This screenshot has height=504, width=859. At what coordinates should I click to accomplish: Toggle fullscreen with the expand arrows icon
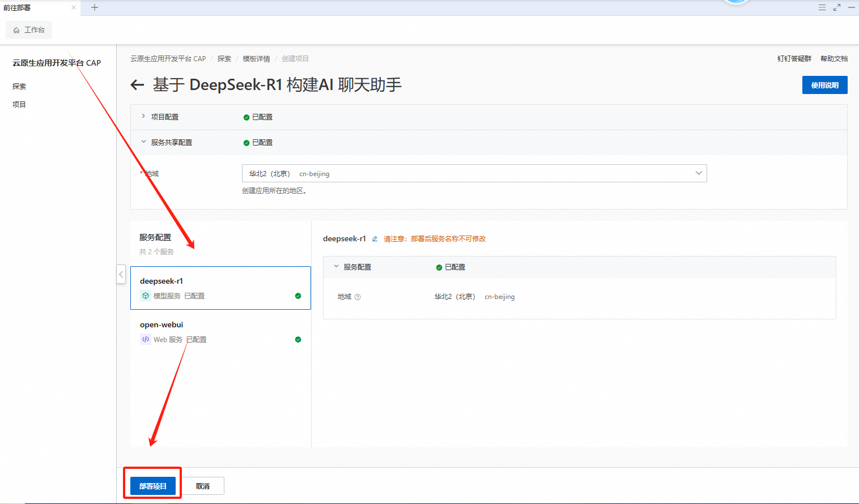[x=837, y=7]
